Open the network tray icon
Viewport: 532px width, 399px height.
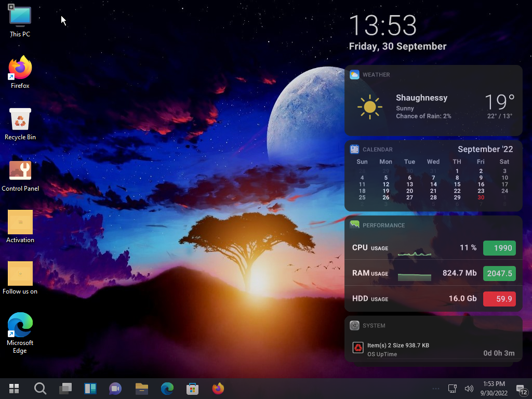click(453, 389)
